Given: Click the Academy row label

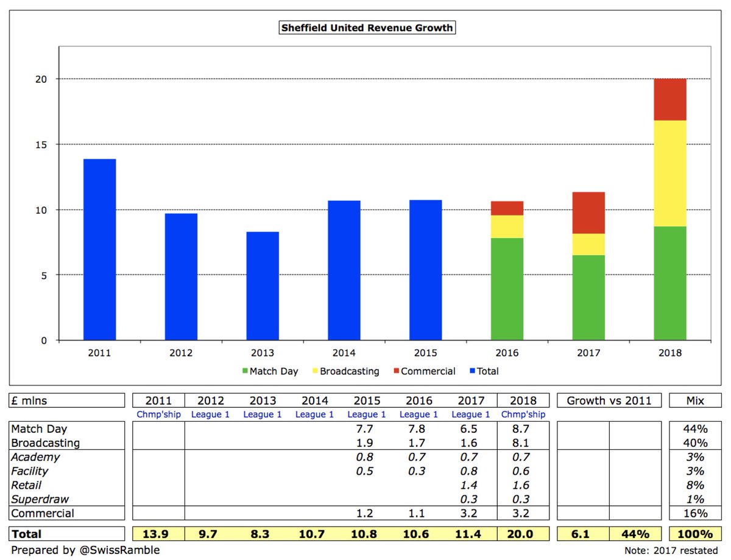Looking at the screenshot, I should click(x=35, y=457).
